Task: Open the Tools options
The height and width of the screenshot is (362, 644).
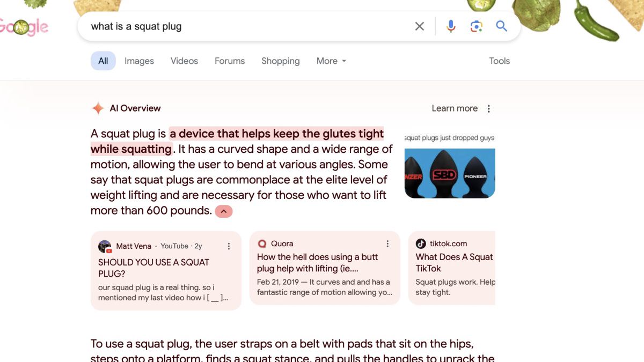Action: tap(499, 61)
